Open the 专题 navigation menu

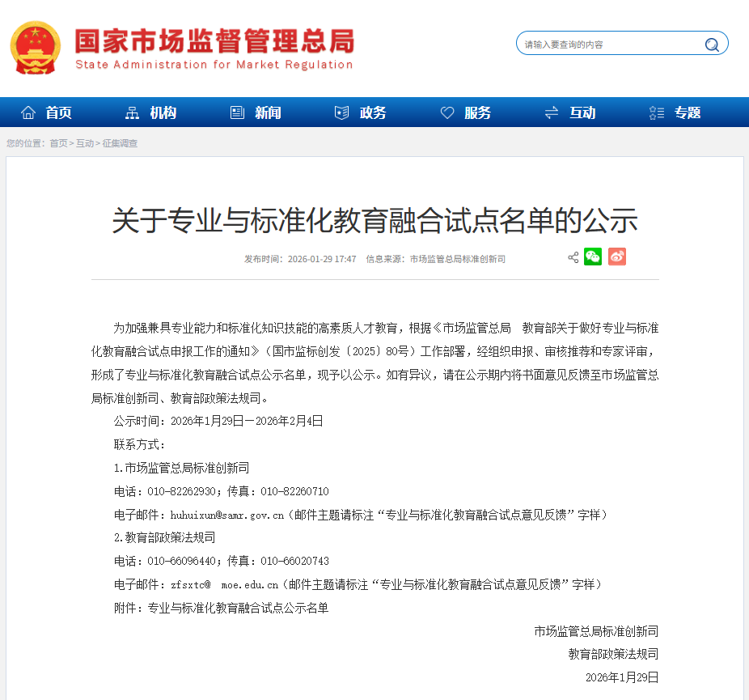(687, 112)
